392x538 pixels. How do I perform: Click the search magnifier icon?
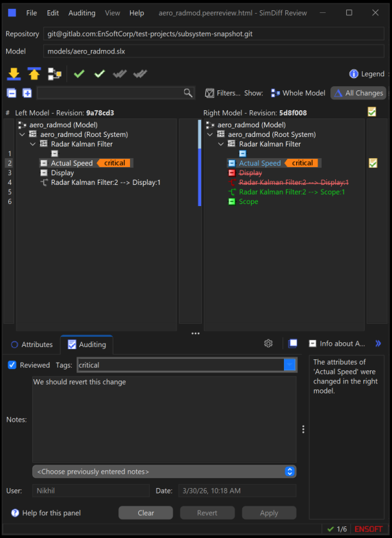click(x=188, y=93)
